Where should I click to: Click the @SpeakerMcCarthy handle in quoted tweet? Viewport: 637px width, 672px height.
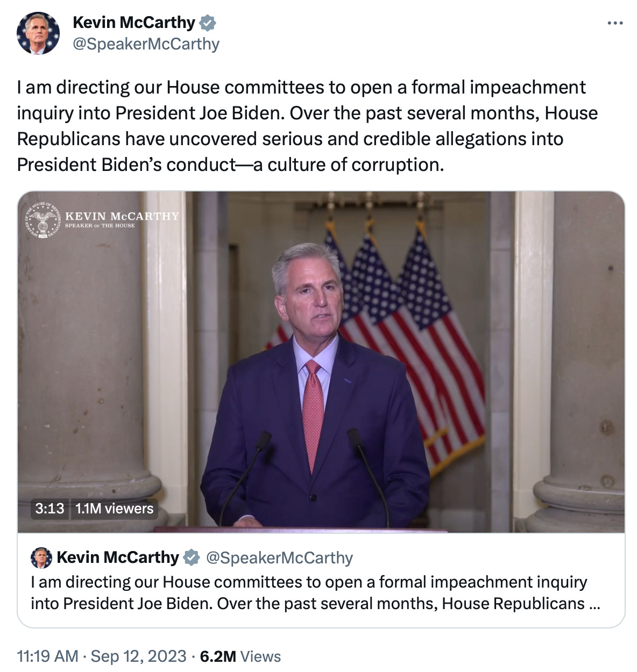pos(279,558)
